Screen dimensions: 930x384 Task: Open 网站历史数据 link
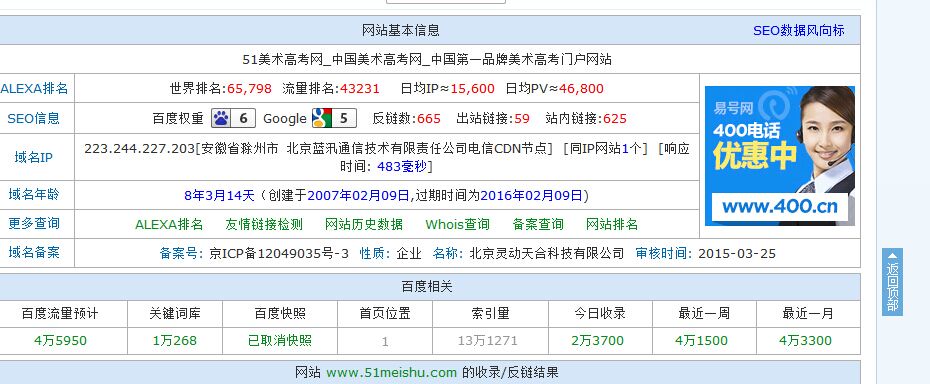pos(364,224)
